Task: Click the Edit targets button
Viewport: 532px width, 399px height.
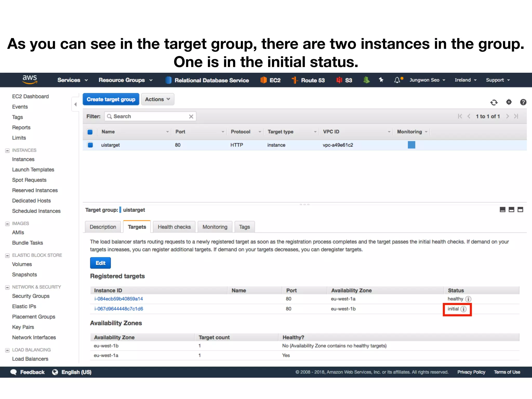Action: click(x=101, y=263)
